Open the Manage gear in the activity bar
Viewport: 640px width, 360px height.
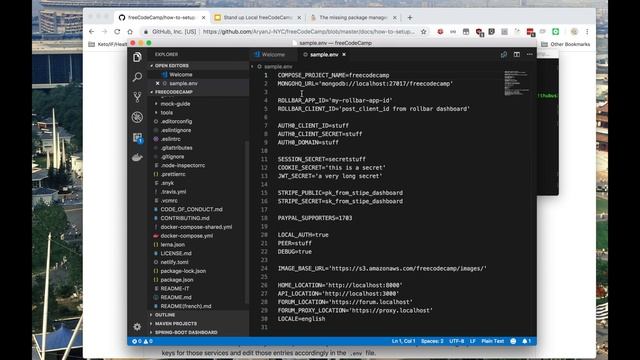click(x=137, y=327)
